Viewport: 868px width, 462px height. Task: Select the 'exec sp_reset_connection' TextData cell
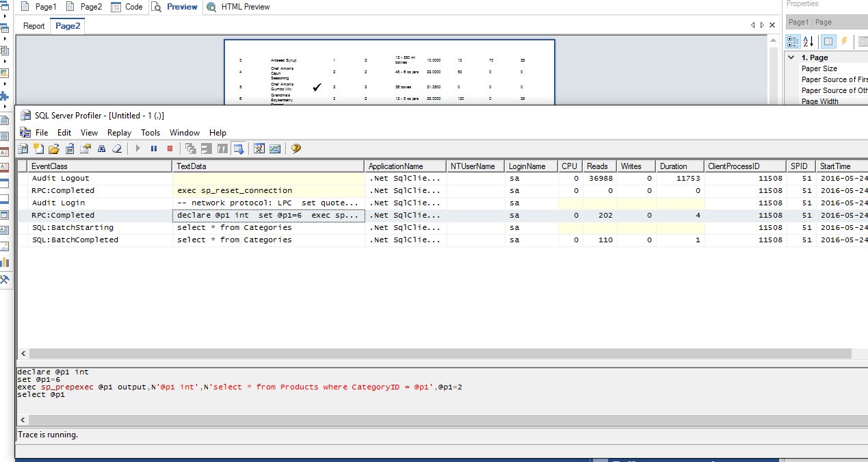(269, 190)
